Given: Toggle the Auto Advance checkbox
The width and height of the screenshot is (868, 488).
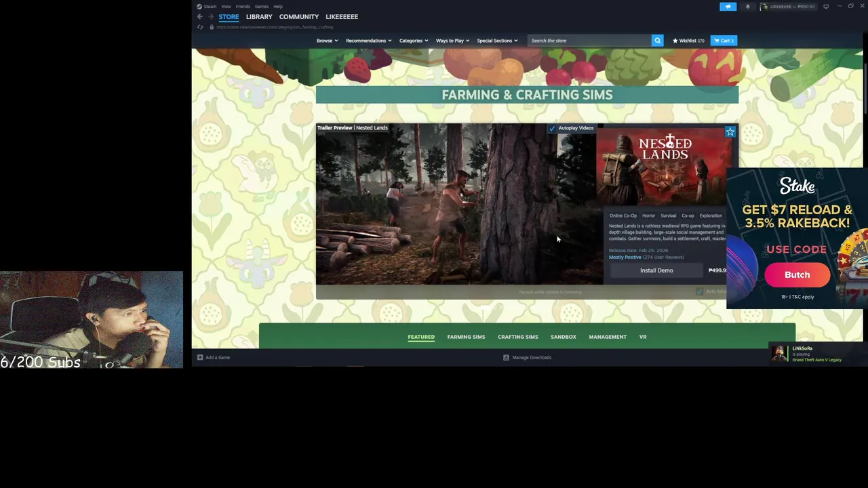Looking at the screenshot, I should pos(700,291).
